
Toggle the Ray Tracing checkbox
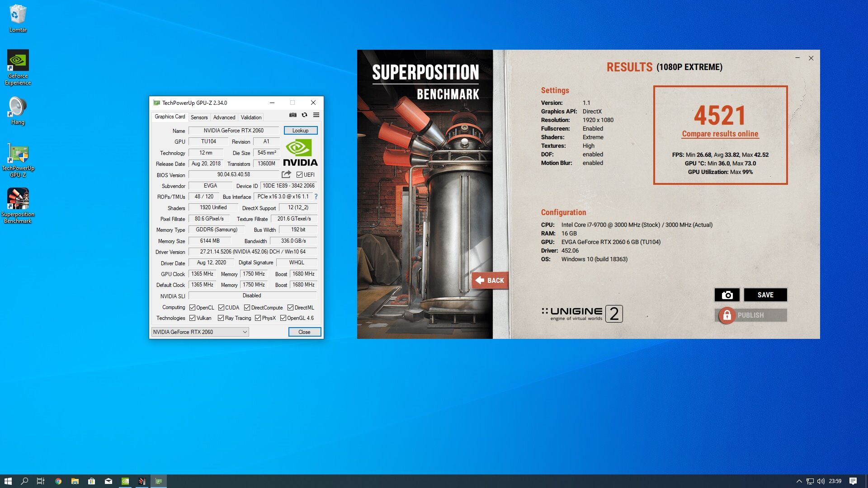[221, 318]
